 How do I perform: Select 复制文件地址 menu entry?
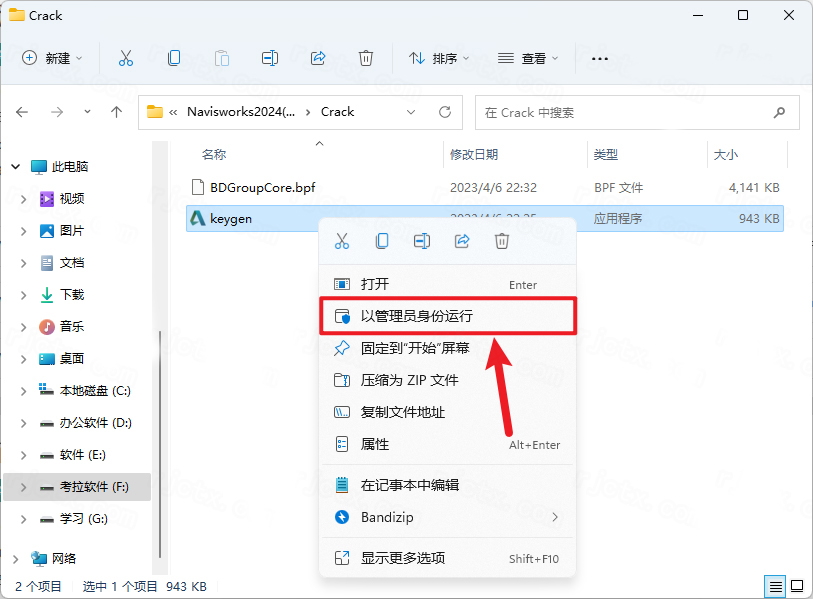447,412
